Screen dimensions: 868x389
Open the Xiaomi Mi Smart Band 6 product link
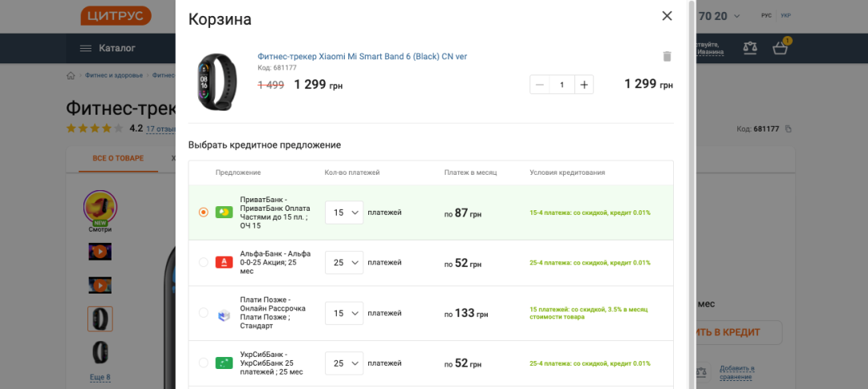click(x=363, y=56)
